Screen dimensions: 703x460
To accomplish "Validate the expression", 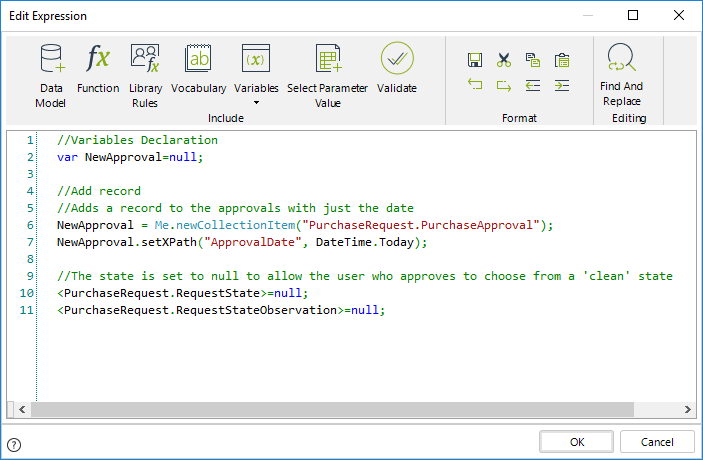I will (x=397, y=68).
